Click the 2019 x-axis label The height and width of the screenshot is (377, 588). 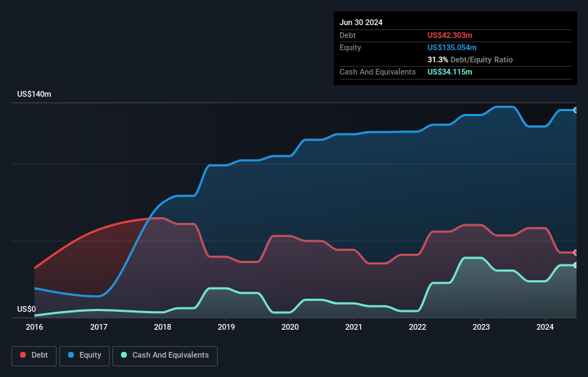pyautogui.click(x=226, y=327)
